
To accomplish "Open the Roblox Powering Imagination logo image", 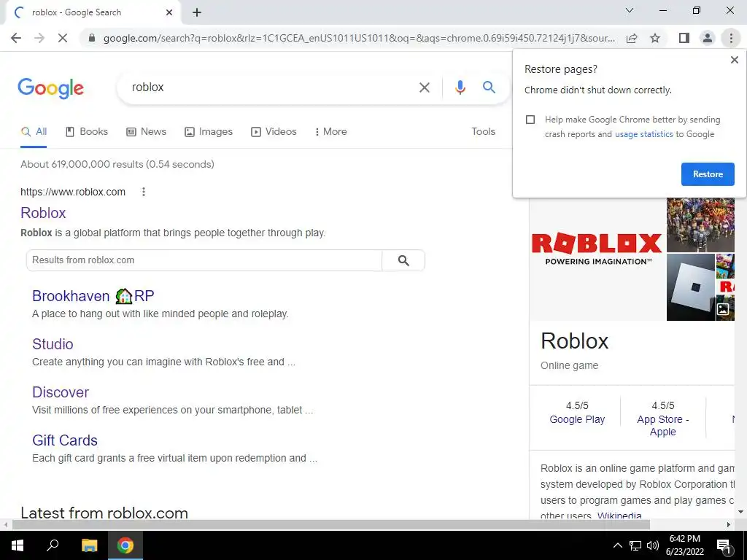I will pos(597,259).
